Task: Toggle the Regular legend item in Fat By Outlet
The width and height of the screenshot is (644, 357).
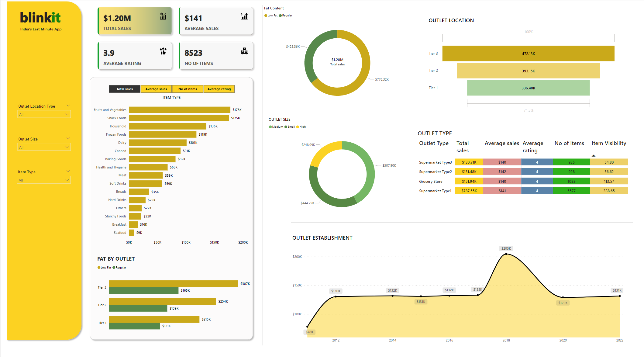Action: [x=119, y=268]
